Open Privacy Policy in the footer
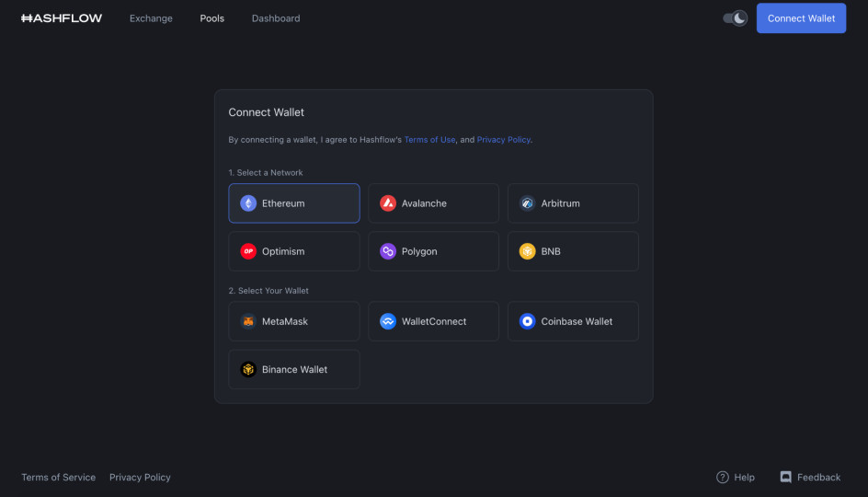 [x=140, y=477]
